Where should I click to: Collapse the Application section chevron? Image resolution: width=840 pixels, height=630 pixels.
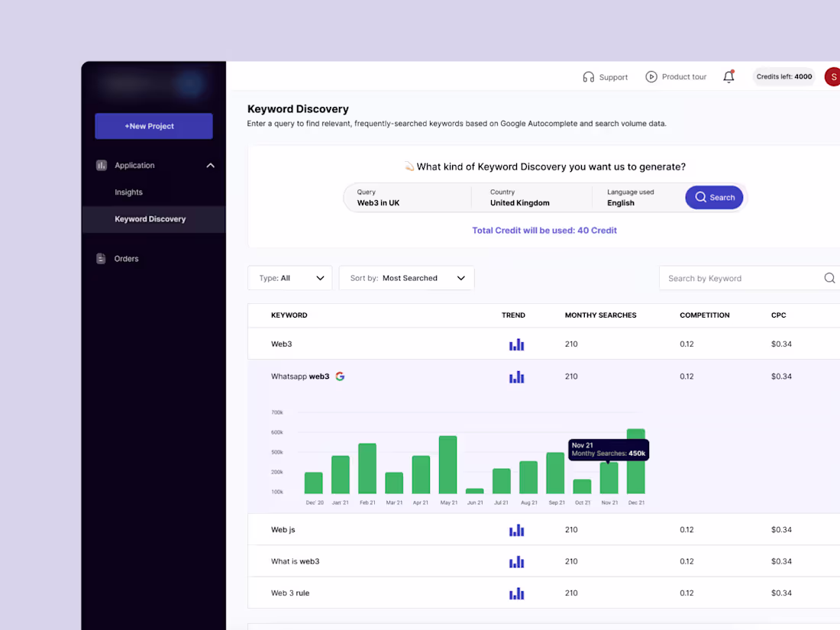(210, 165)
